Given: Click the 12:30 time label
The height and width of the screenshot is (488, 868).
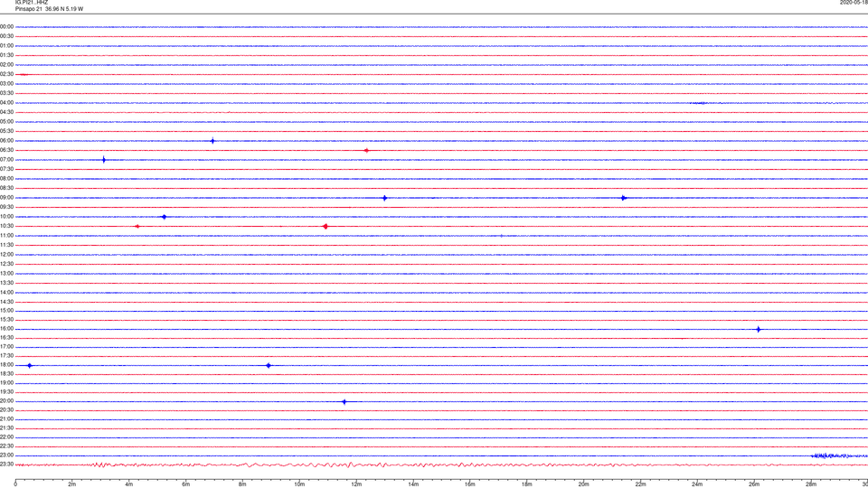Looking at the screenshot, I should click(x=6, y=264).
